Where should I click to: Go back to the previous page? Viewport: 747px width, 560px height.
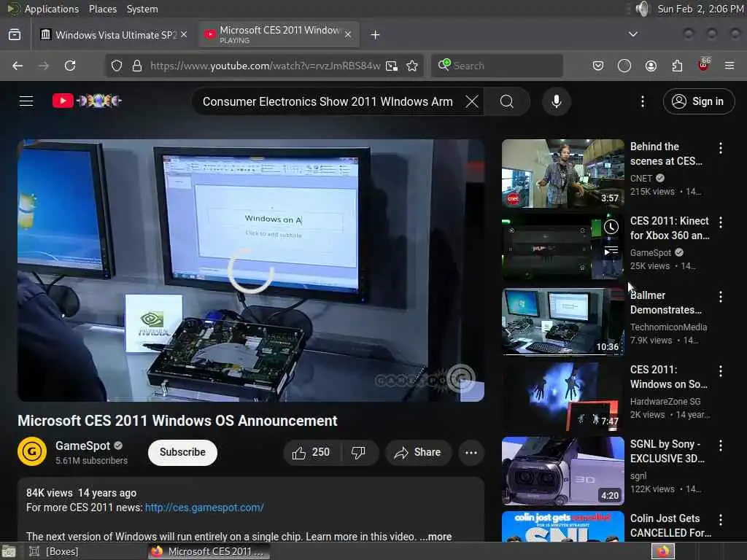coord(18,66)
